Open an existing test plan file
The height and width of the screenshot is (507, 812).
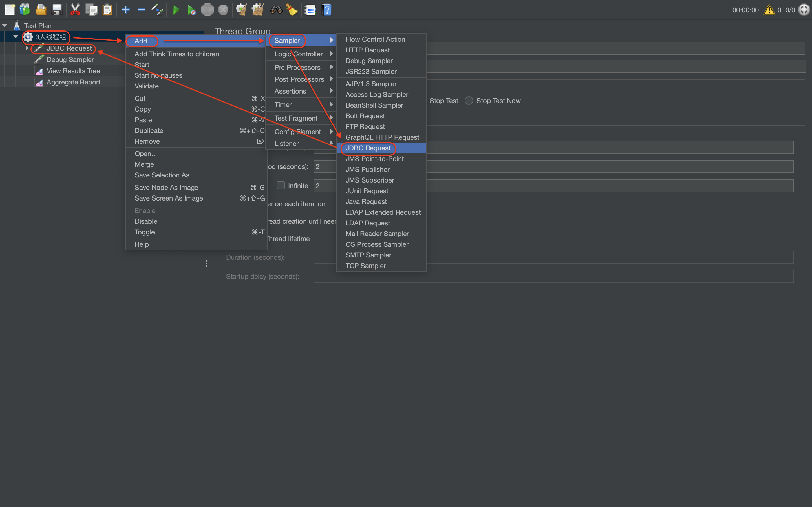click(41, 9)
